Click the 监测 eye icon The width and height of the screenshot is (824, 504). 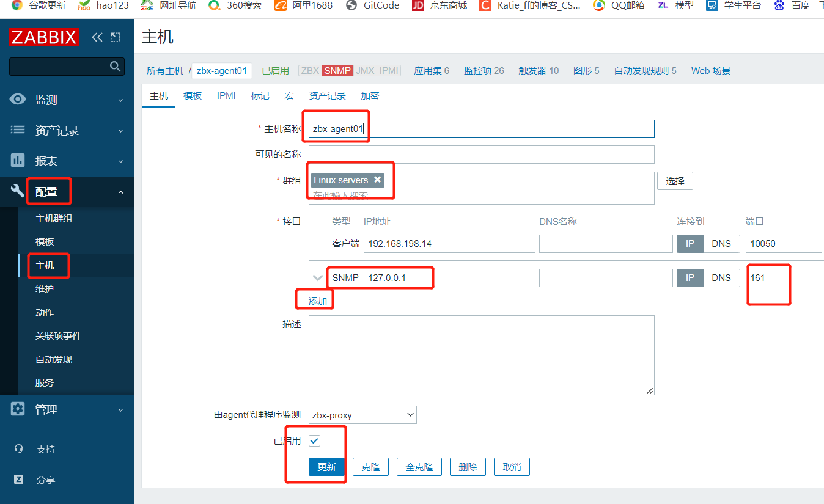click(x=18, y=100)
